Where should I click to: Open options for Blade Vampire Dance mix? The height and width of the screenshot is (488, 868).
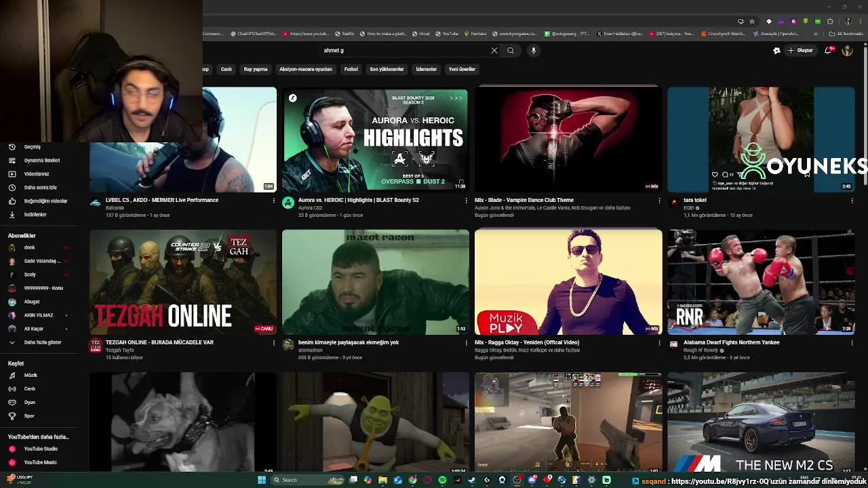click(659, 201)
